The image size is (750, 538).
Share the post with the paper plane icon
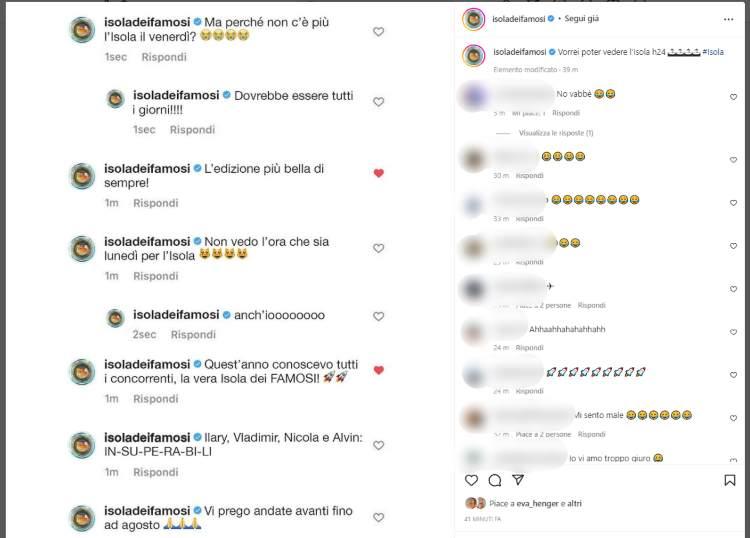coord(518,480)
